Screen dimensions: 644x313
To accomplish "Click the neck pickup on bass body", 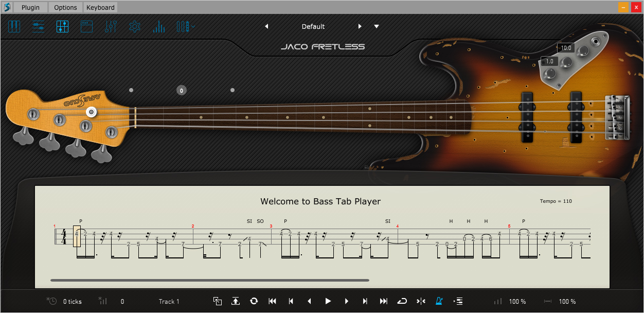I will pos(527,117).
